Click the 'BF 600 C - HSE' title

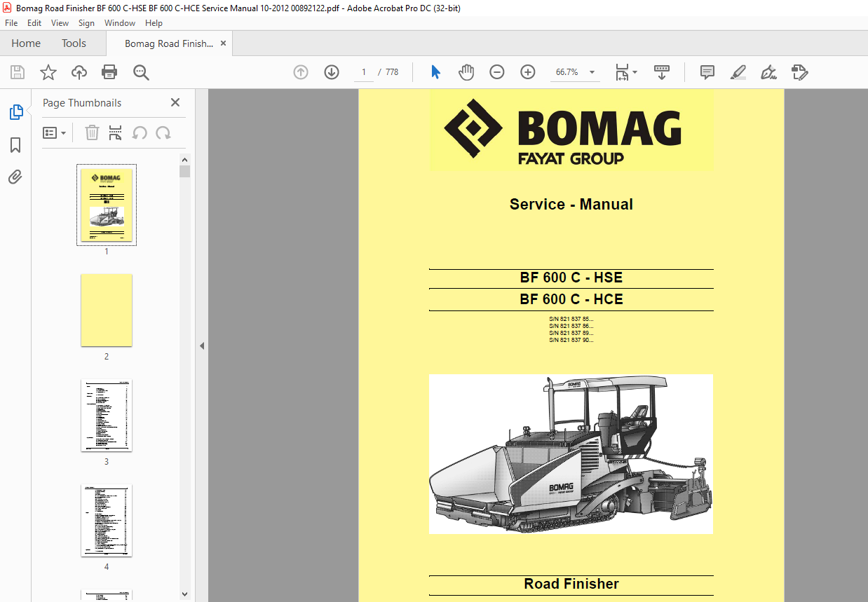(571, 278)
